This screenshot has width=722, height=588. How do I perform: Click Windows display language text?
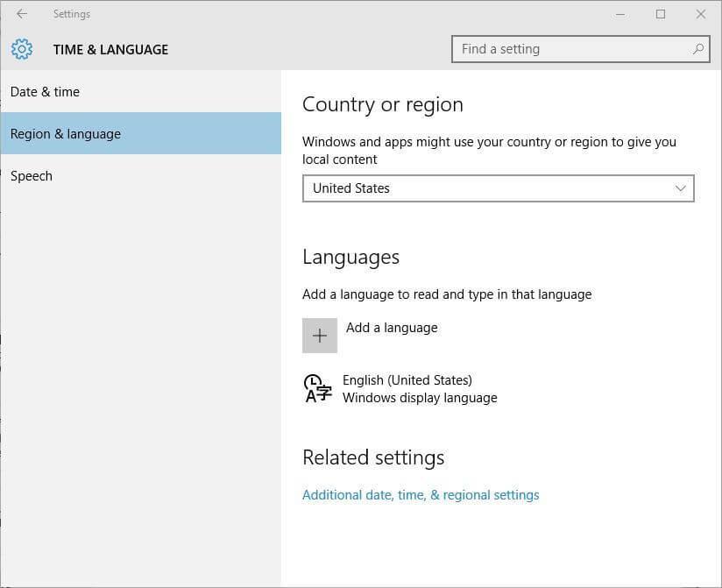(x=420, y=397)
